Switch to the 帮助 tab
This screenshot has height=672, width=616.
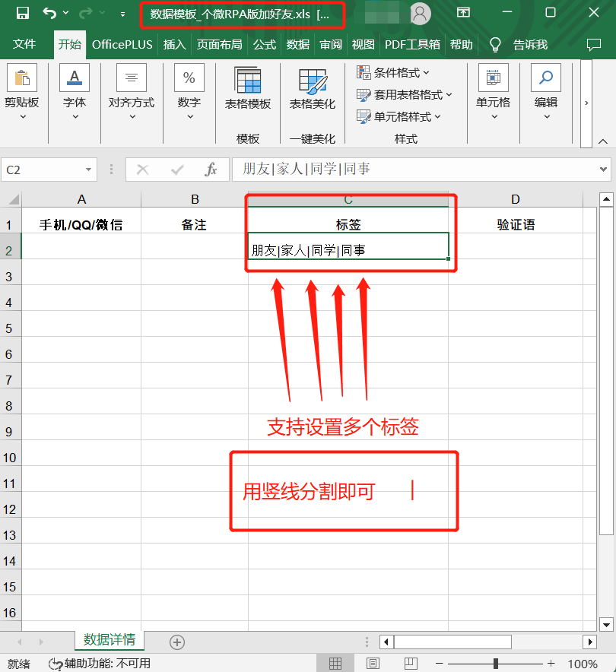462,45
